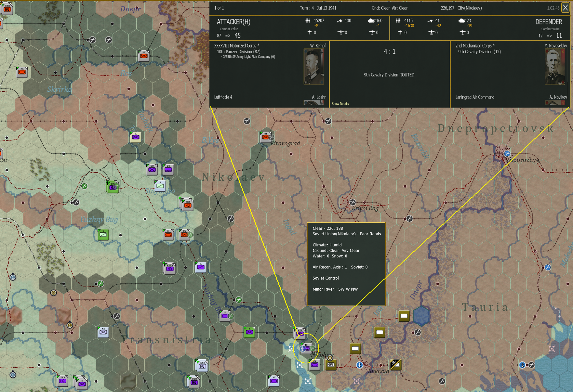
Task: Select the circled 10th Panzer unit near Nikolaev
Action: [307, 349]
